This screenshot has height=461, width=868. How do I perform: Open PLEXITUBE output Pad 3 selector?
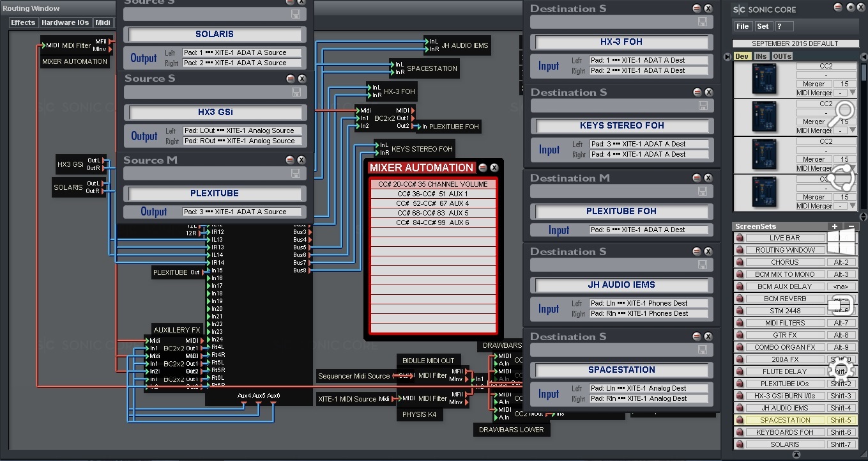tap(241, 212)
